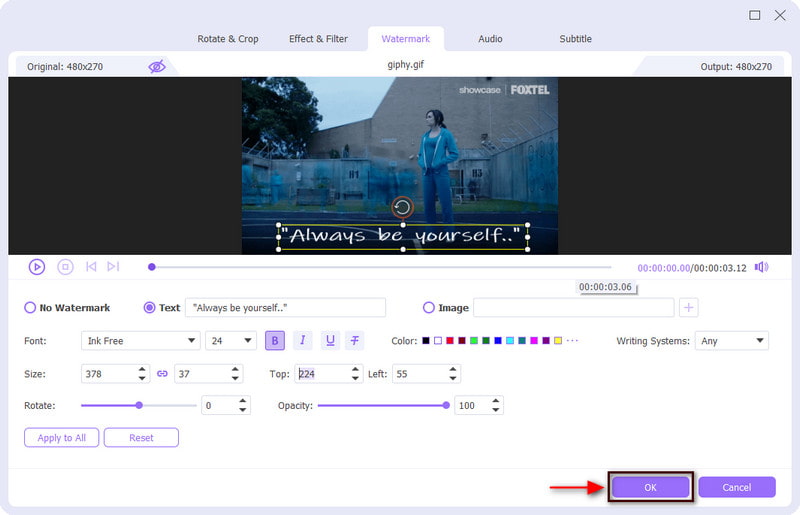The height and width of the screenshot is (515, 800).
Task: Select the teal color swatch
Action: (522, 340)
